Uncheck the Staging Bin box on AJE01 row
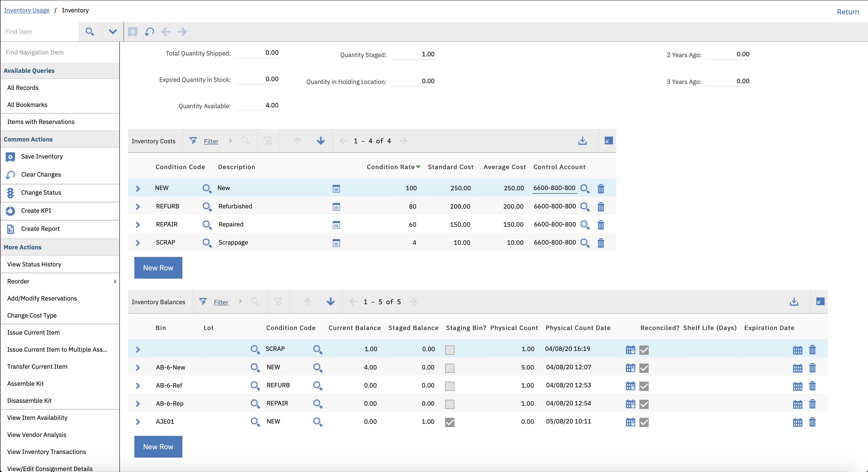 (x=450, y=422)
